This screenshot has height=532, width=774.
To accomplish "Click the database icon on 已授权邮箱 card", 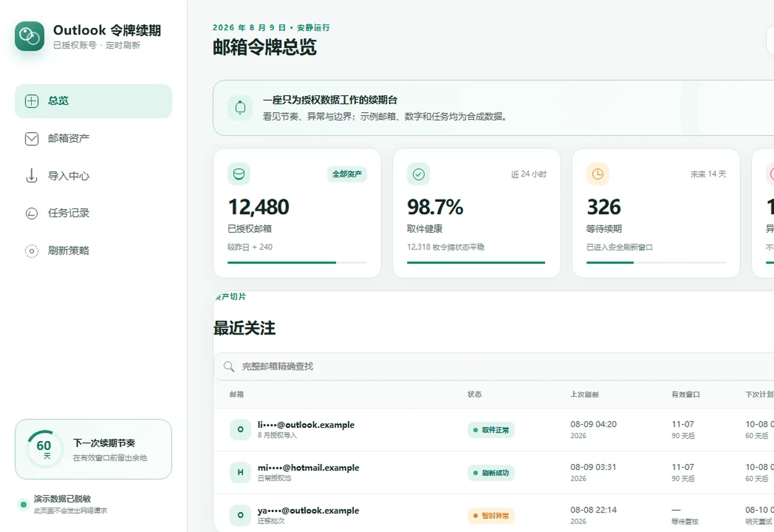I will point(239,174).
